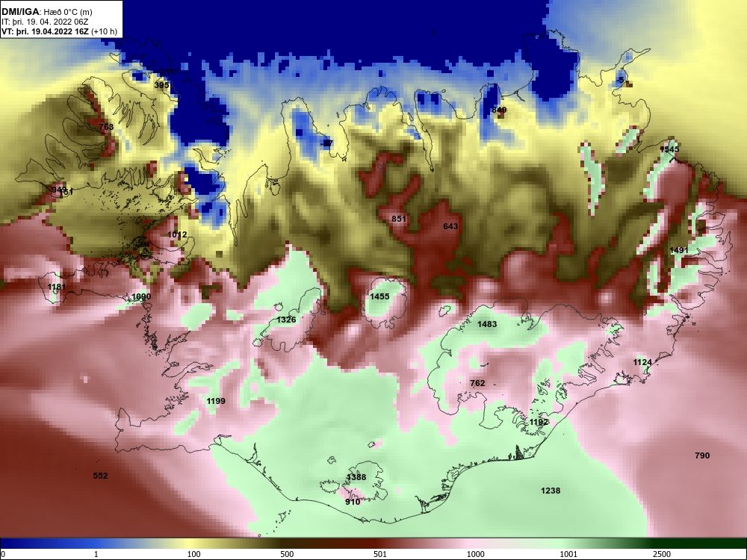
Task: Click the legend label 1000
Action: click(x=476, y=554)
